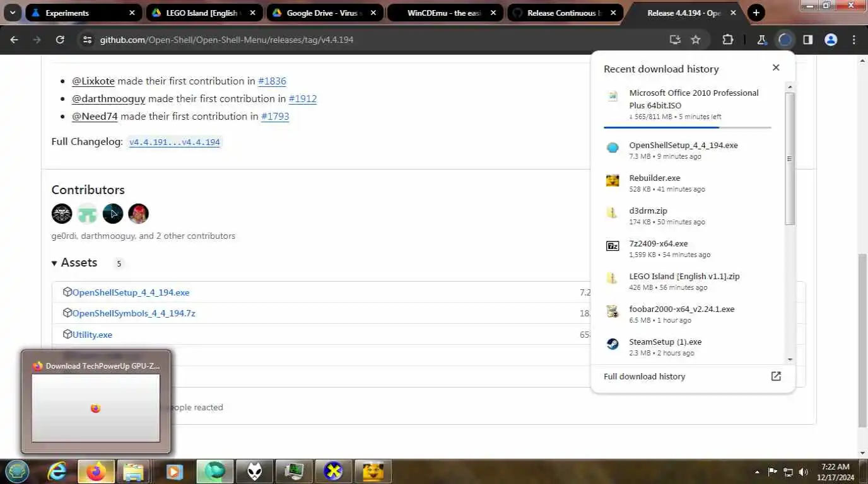Open SteamSetup (1).exe download entry
Image resolution: width=868 pixels, height=484 pixels.
click(x=688, y=347)
